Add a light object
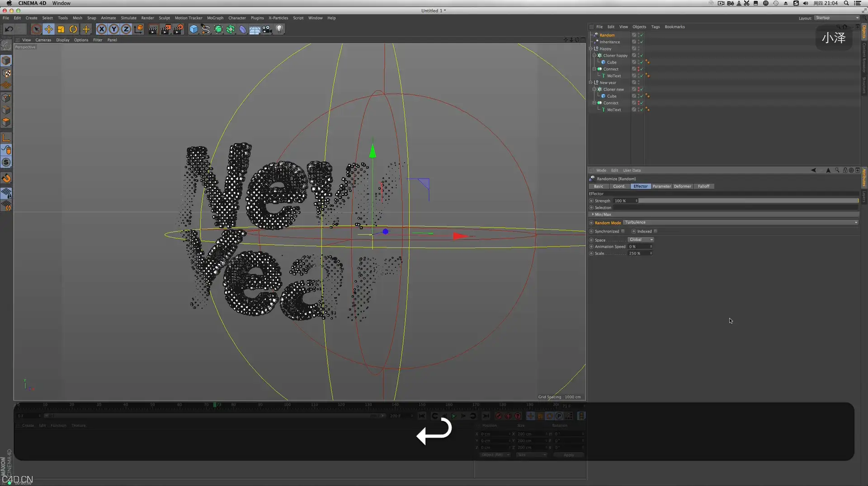The width and height of the screenshot is (868, 486). [279, 29]
